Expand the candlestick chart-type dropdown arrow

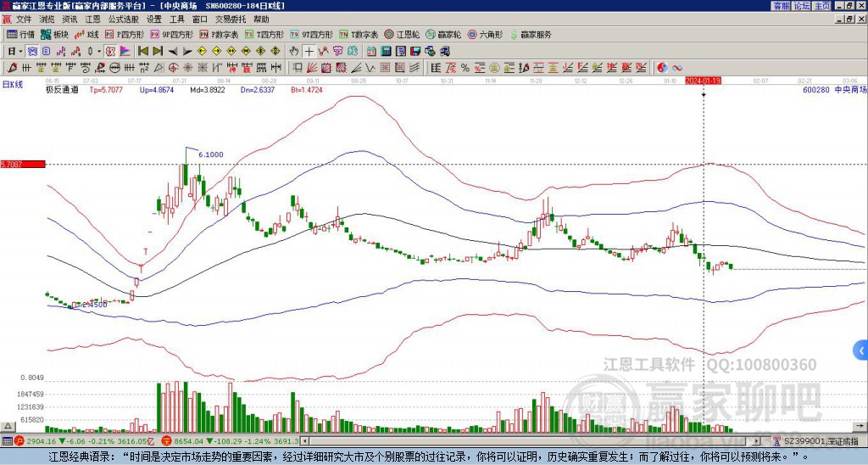[x=99, y=52]
